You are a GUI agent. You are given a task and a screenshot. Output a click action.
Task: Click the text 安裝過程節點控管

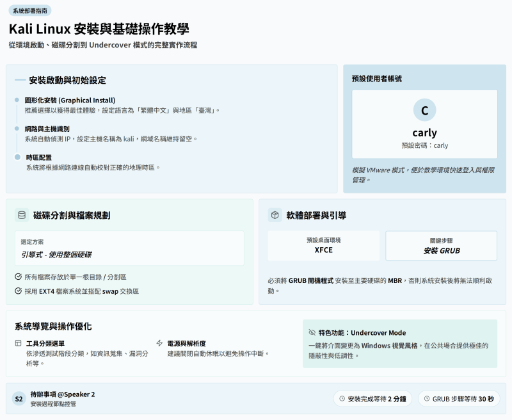click(x=53, y=404)
